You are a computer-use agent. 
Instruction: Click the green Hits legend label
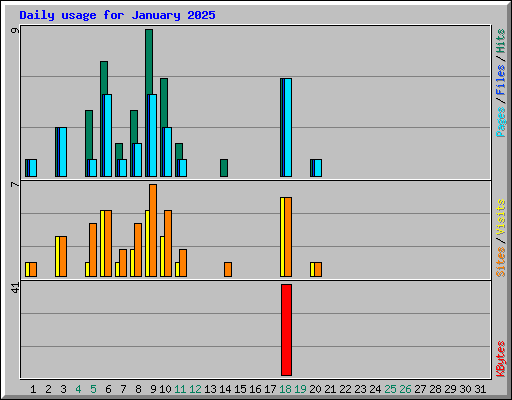501,41
